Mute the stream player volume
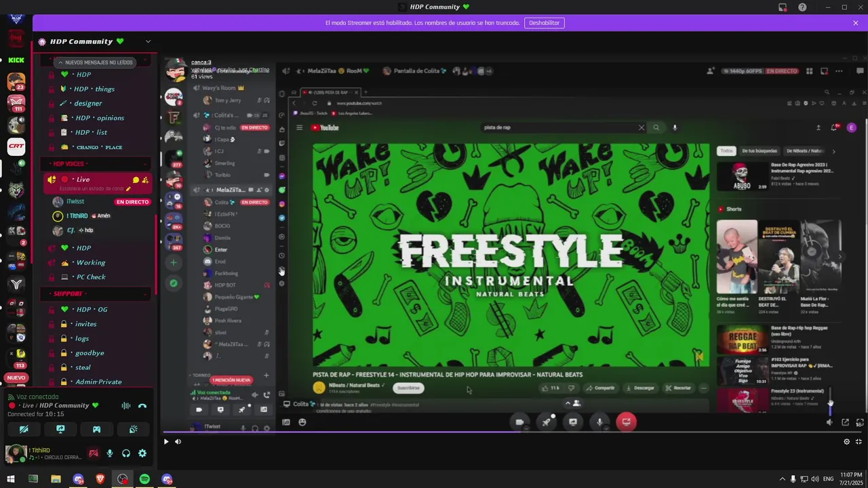Image resolution: width=868 pixels, height=488 pixels. click(178, 441)
